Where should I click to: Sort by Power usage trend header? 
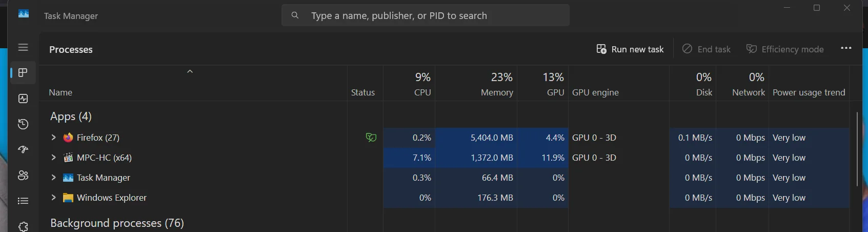tap(809, 92)
